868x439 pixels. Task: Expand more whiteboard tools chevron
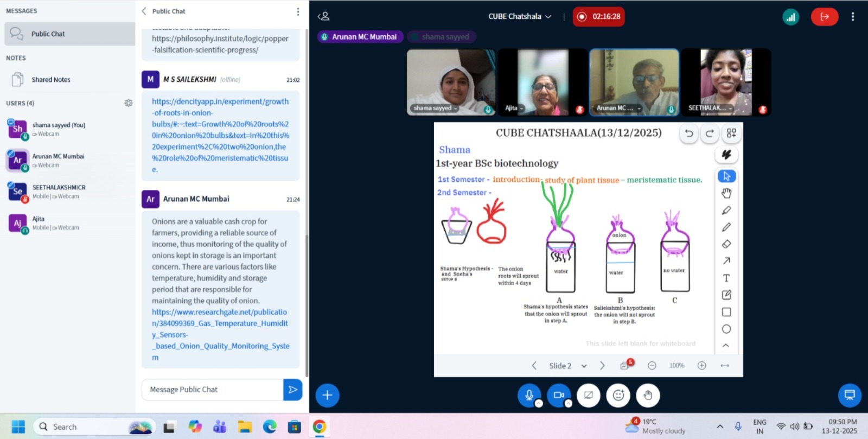(x=726, y=345)
